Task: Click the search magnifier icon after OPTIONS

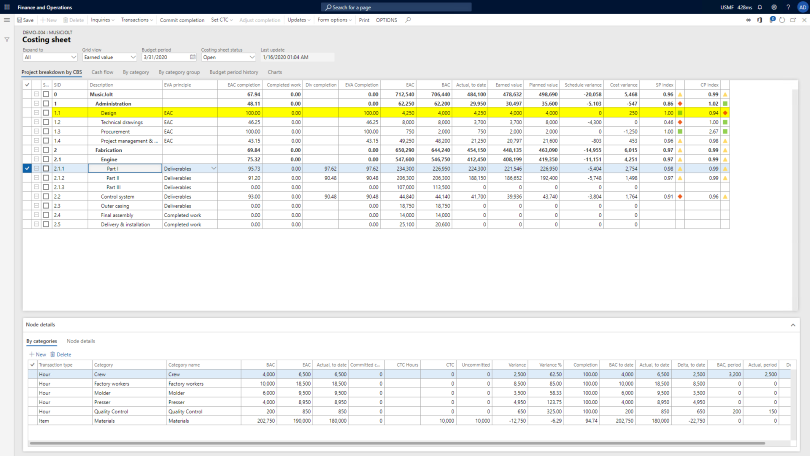Action: 407,20
